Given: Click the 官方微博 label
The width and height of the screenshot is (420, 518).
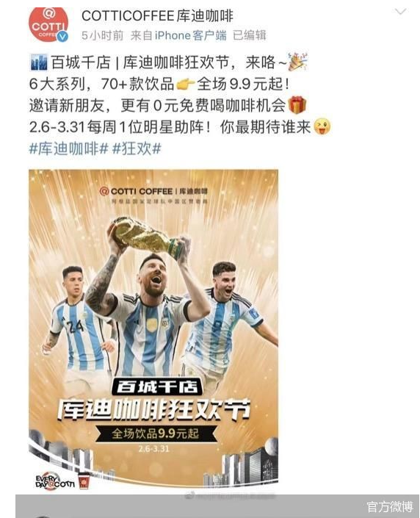Looking at the screenshot, I should (x=390, y=507).
